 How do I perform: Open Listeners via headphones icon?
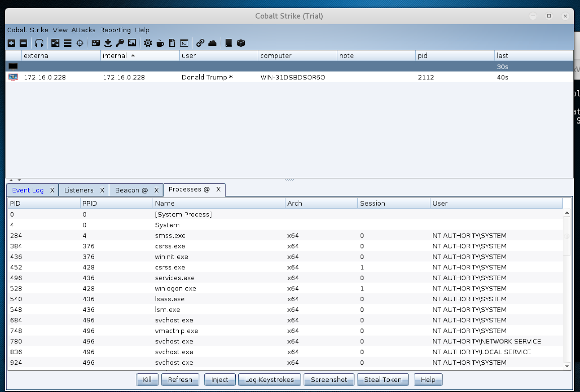(39, 43)
